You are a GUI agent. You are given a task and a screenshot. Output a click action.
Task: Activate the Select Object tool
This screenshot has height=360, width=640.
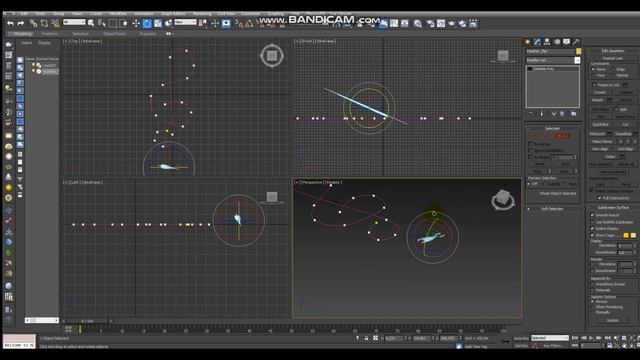coord(91,23)
